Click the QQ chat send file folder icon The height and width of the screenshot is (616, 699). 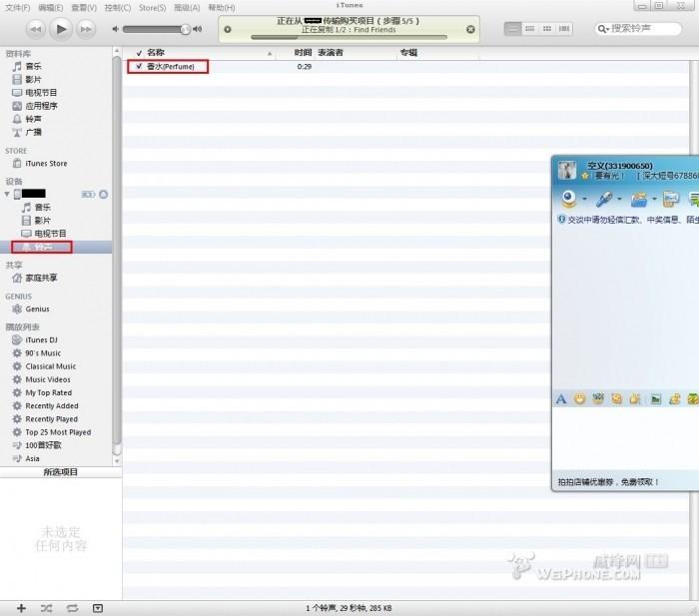tap(639, 200)
